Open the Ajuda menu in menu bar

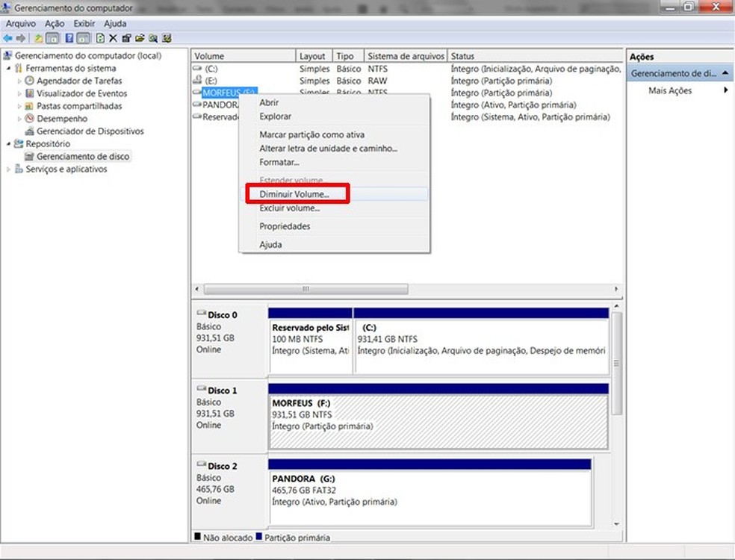[x=115, y=23]
